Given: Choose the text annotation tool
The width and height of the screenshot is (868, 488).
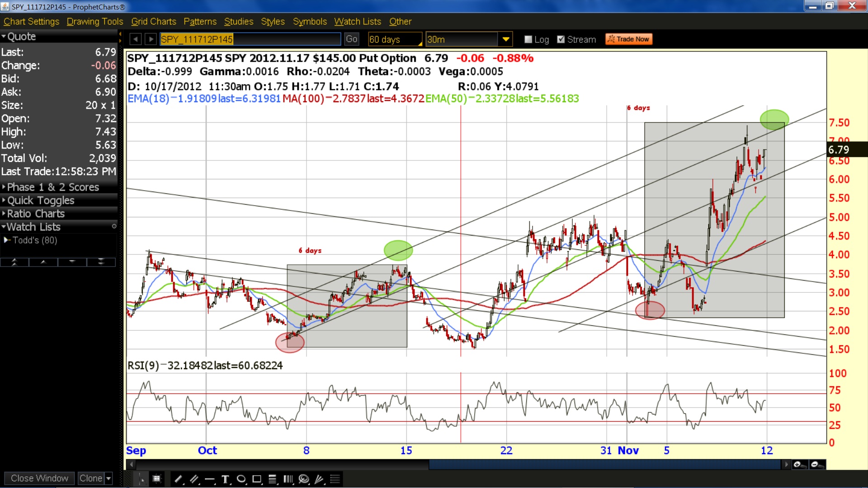Looking at the screenshot, I should click(x=226, y=479).
